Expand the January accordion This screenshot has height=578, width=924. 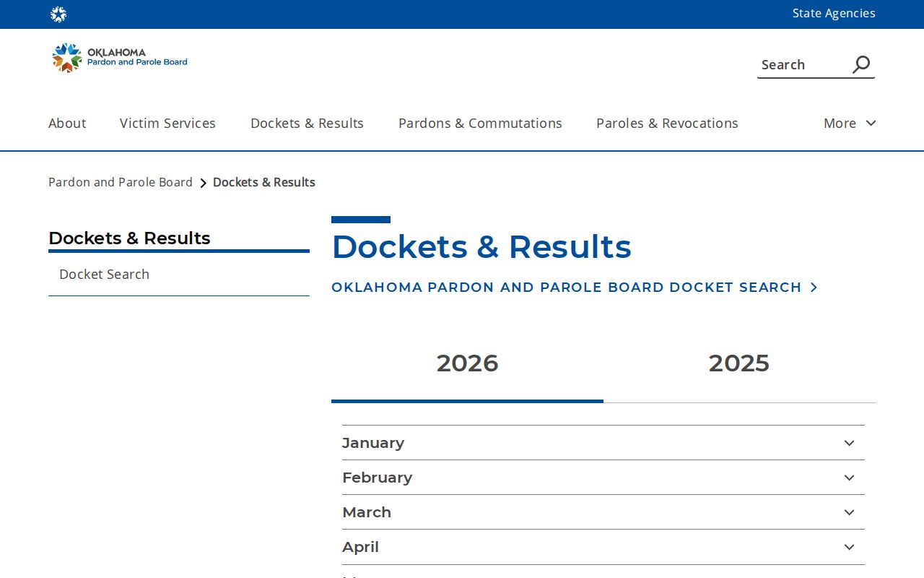603,443
